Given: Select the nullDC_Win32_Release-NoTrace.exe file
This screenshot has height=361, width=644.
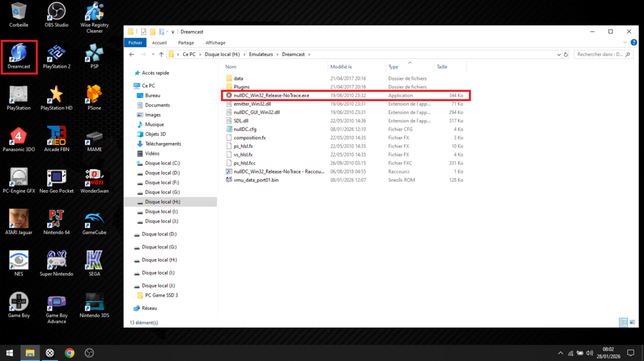Looking at the screenshot, I should (x=271, y=95).
